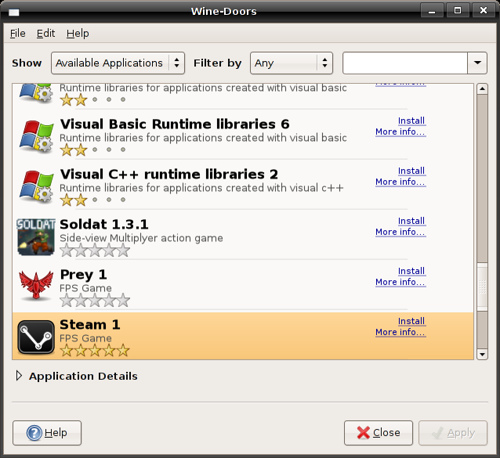Open the search combo box arrow
This screenshot has width=500, height=458.
[477, 63]
